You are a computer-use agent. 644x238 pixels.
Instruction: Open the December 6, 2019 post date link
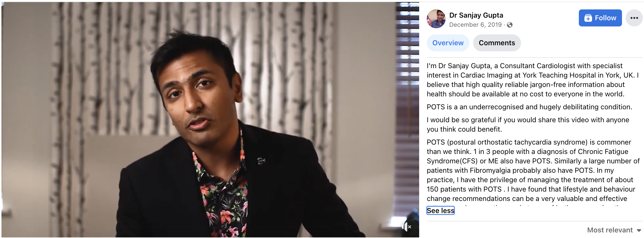pyautogui.click(x=475, y=25)
